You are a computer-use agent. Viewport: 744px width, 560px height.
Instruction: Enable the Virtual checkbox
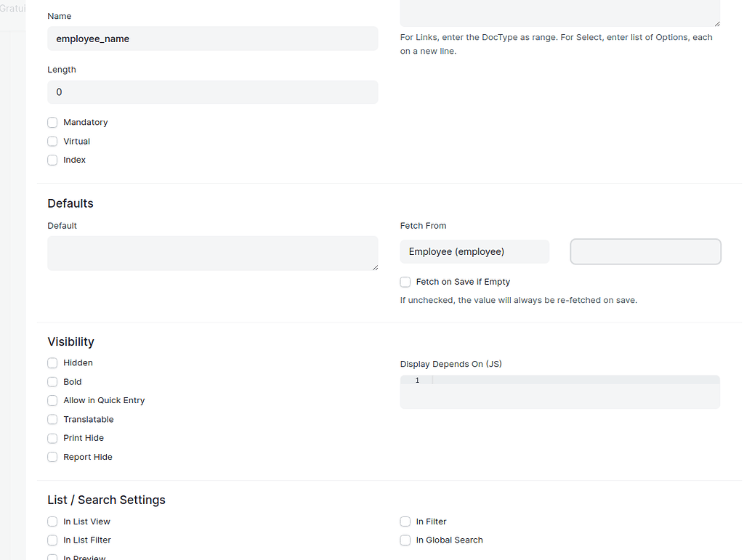[x=52, y=142]
